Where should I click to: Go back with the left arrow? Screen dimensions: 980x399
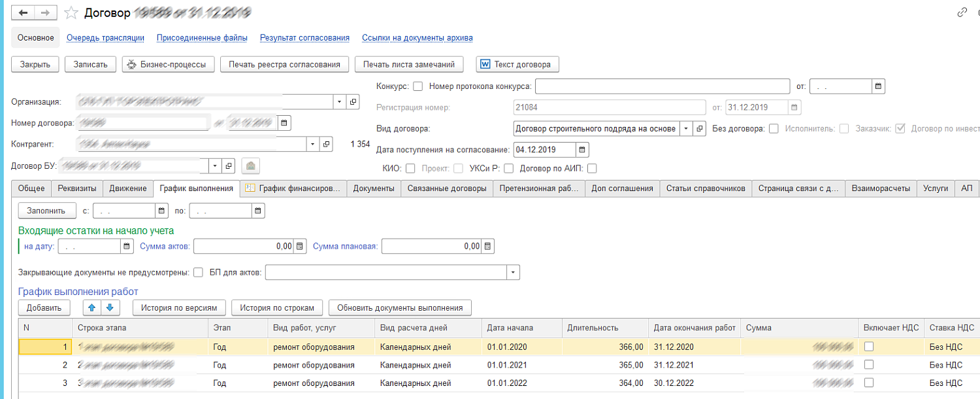(24, 12)
